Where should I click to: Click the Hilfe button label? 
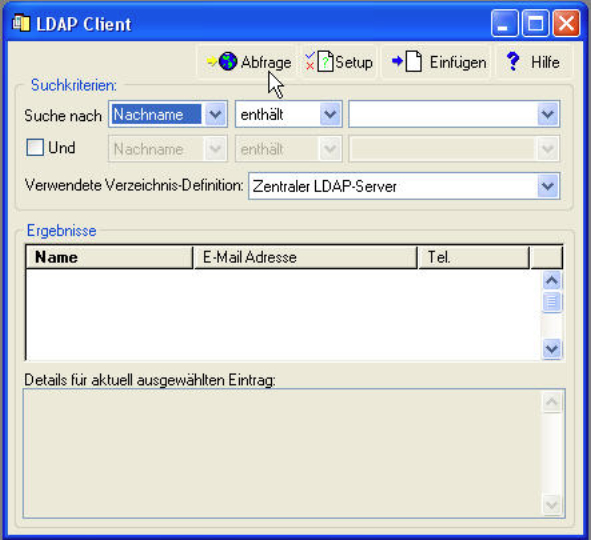(x=545, y=62)
